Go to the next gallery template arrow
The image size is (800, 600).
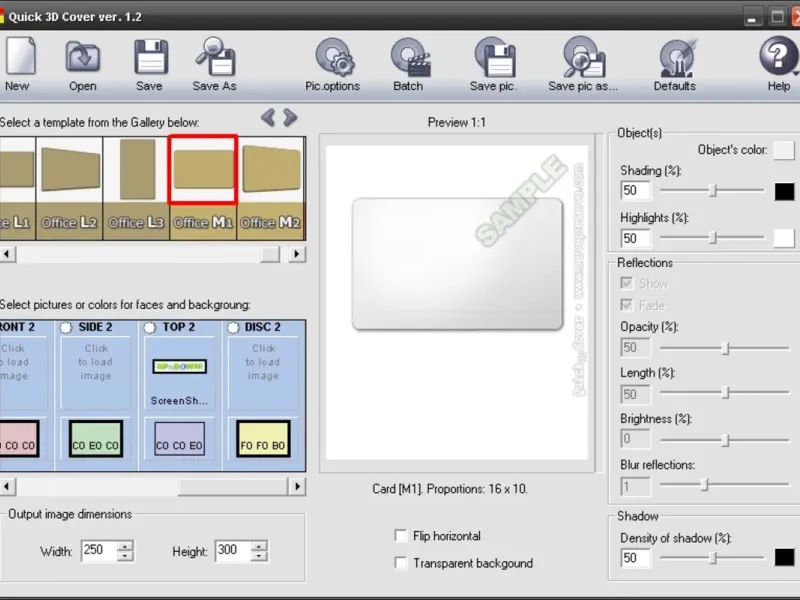coord(290,118)
